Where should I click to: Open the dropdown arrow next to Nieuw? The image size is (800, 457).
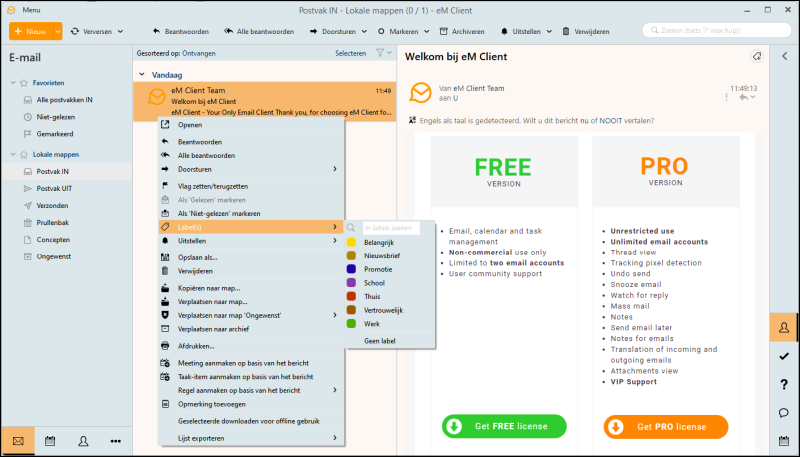pos(58,31)
